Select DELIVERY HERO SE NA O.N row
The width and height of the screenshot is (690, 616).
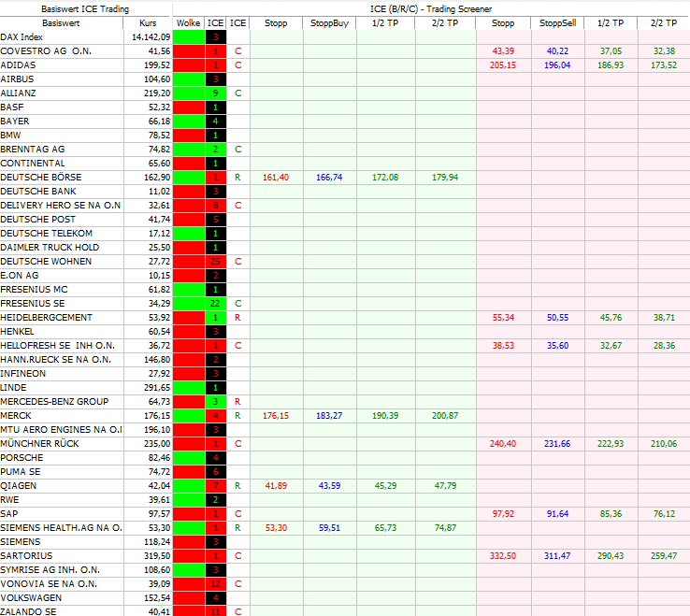(x=61, y=206)
